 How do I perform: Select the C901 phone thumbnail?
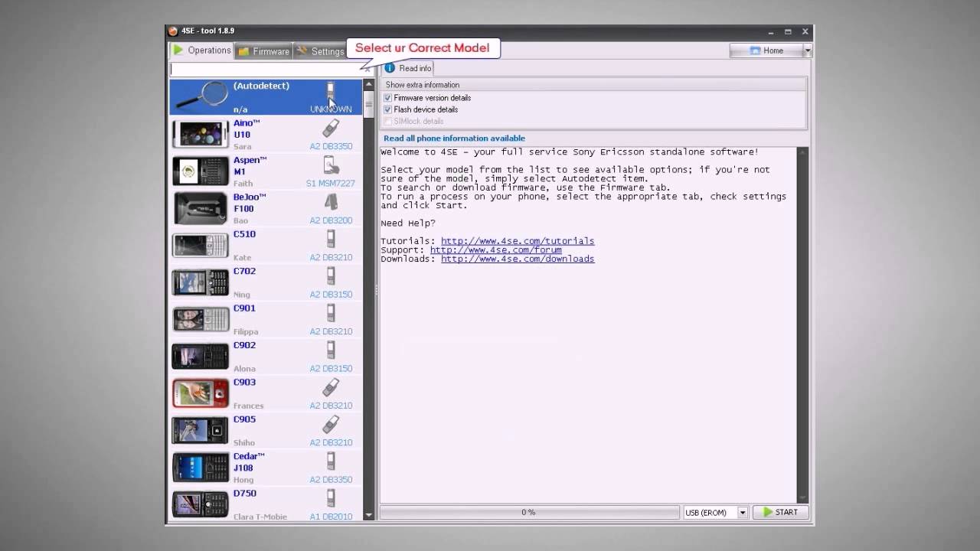[201, 319]
